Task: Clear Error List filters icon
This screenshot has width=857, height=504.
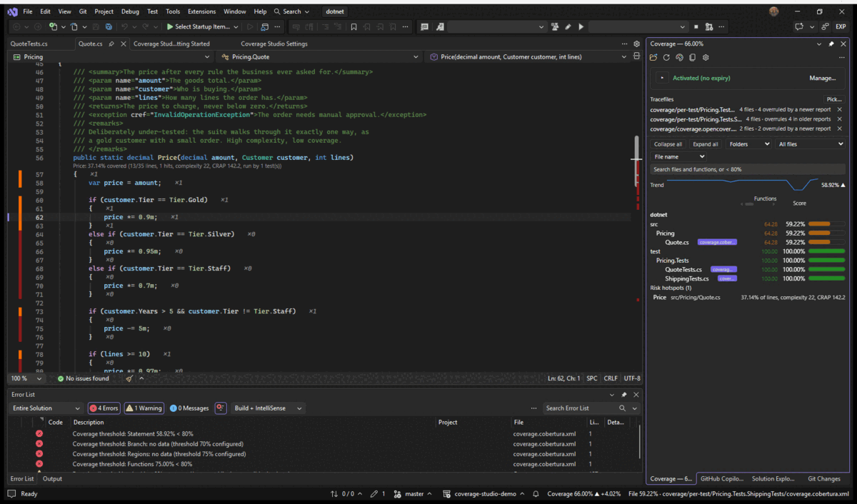Action: click(221, 408)
